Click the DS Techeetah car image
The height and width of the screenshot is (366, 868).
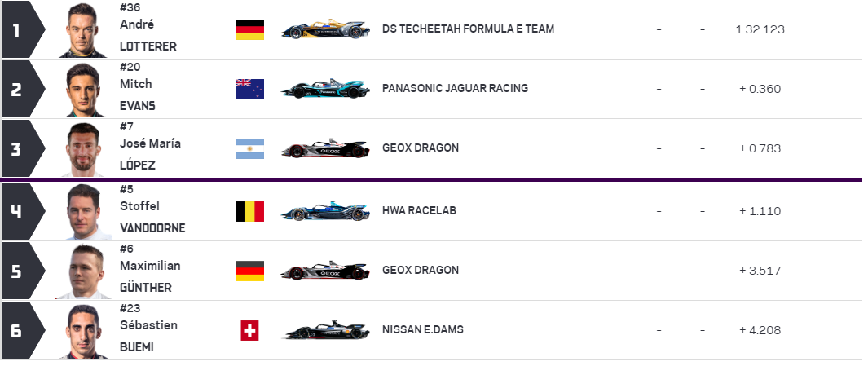324,29
